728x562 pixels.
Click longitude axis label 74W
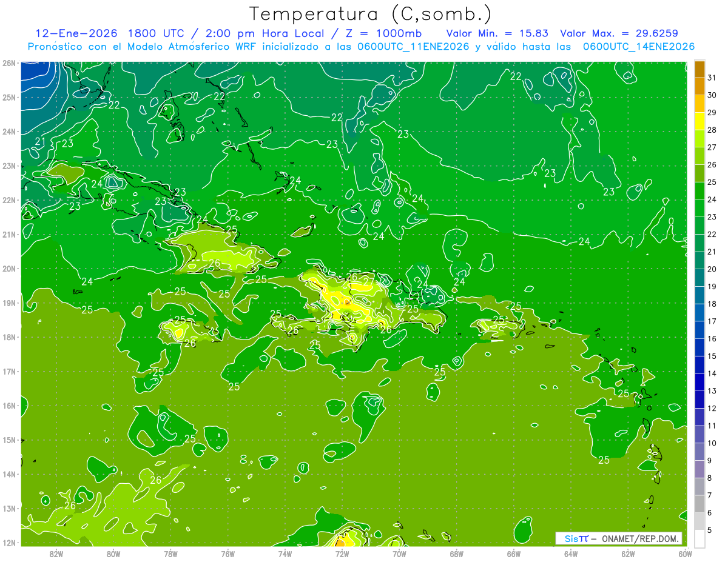285,554
